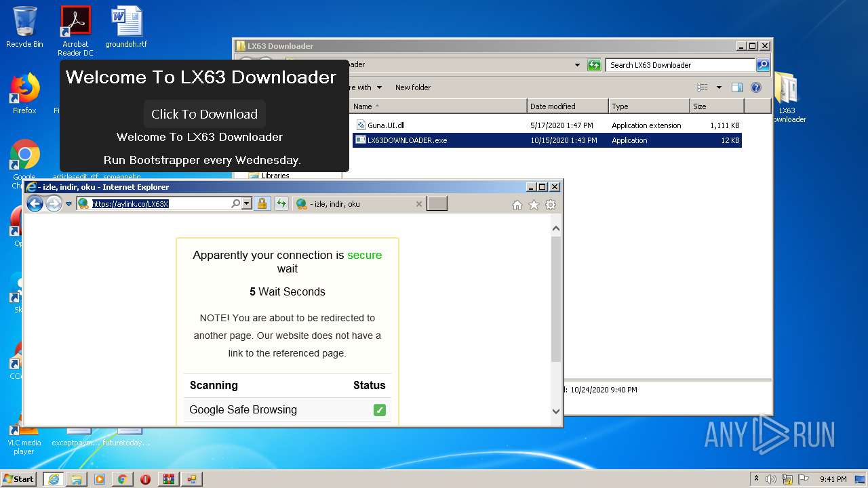Click the Chrome icon in the taskbar

[x=123, y=479]
